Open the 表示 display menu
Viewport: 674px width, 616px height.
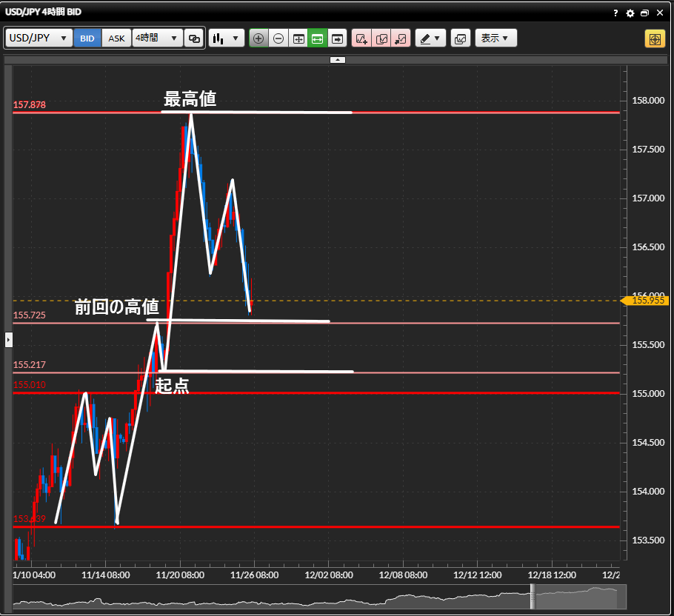click(x=496, y=38)
